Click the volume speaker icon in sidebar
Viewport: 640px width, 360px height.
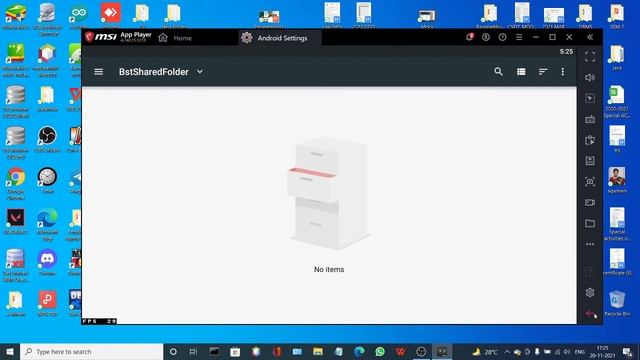(x=590, y=78)
